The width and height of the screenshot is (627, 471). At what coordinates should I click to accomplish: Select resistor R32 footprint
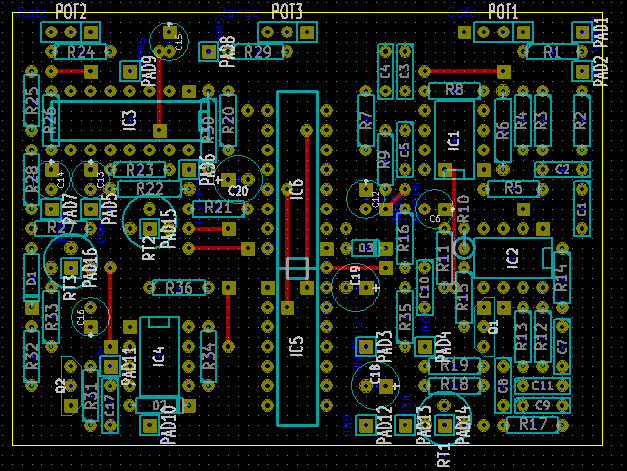click(x=32, y=356)
